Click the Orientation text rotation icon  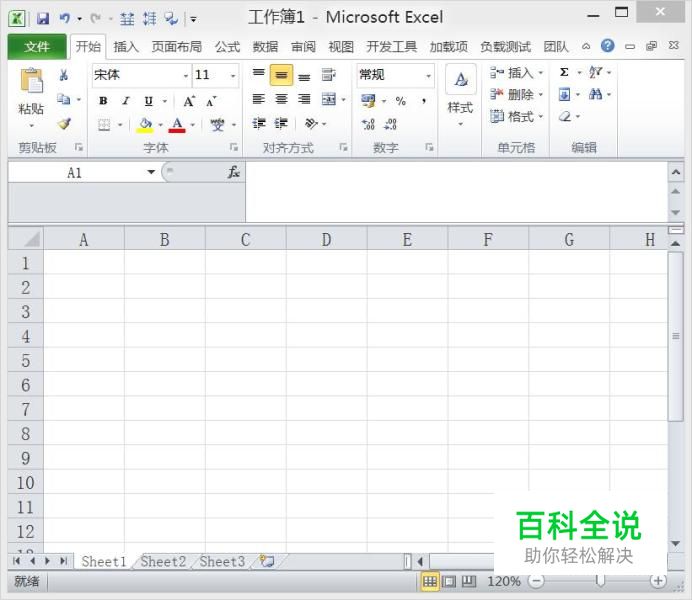pos(311,123)
